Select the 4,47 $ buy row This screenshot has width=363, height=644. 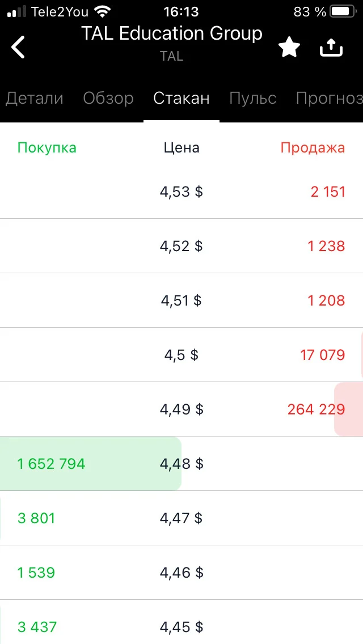pos(181,518)
